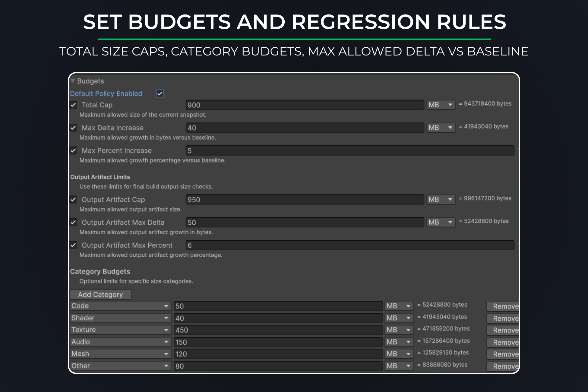Click the Output Artifact Cap value field
The height and width of the screenshot is (392, 588).
pos(305,199)
